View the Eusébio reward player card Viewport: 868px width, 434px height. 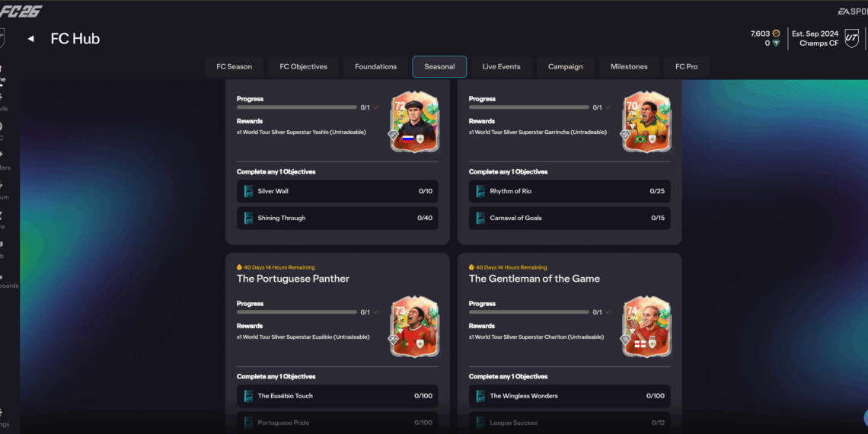(415, 327)
